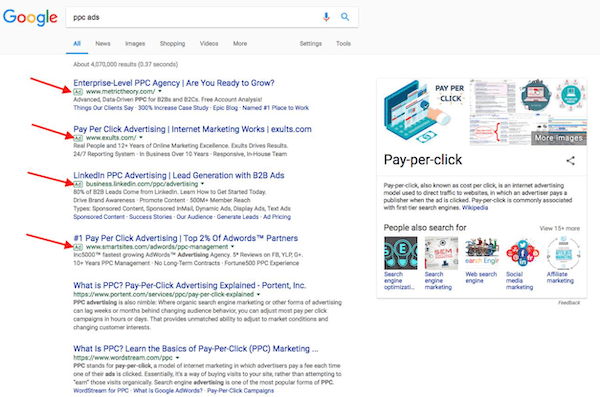Click the Sponsored Content sitelink
The width and height of the screenshot is (600, 397).
pos(99,217)
